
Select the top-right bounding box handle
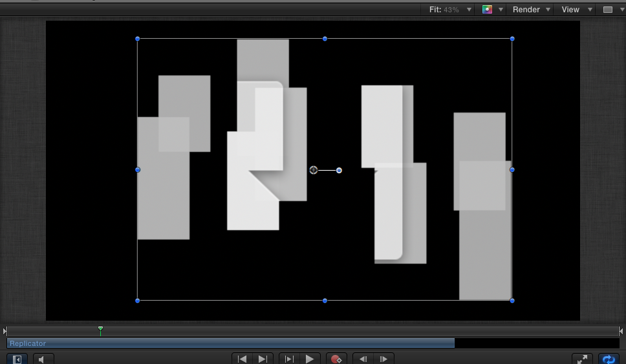tap(512, 39)
